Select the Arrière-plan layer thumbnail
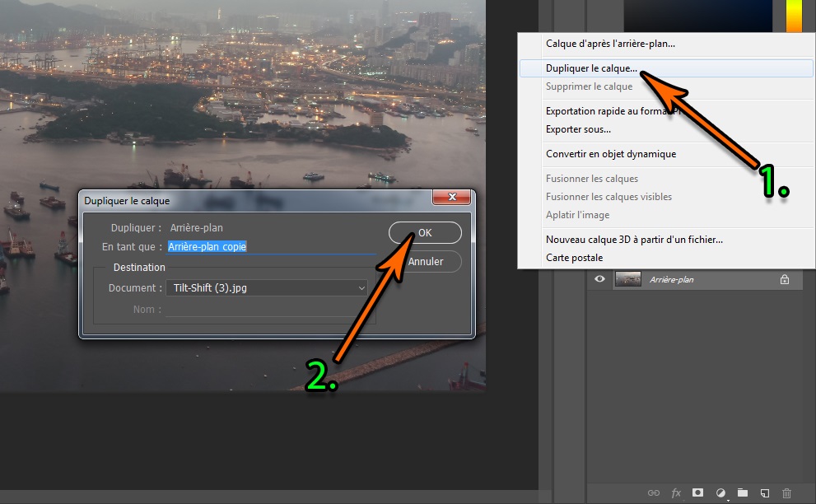 pyautogui.click(x=628, y=279)
